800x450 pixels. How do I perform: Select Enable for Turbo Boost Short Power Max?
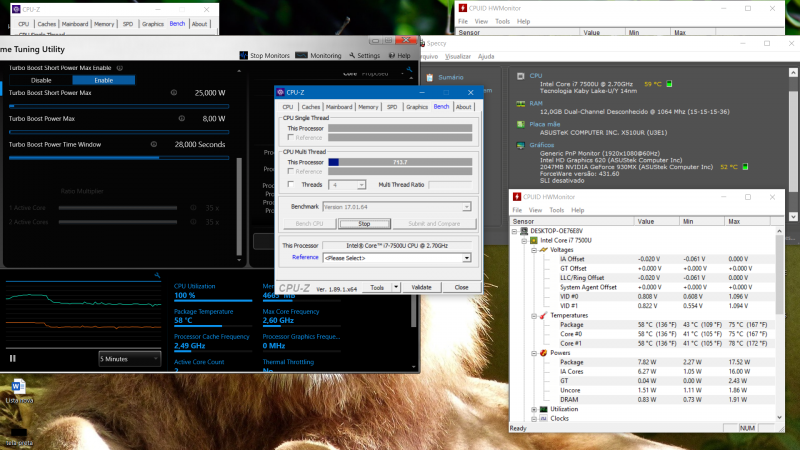pos(104,80)
